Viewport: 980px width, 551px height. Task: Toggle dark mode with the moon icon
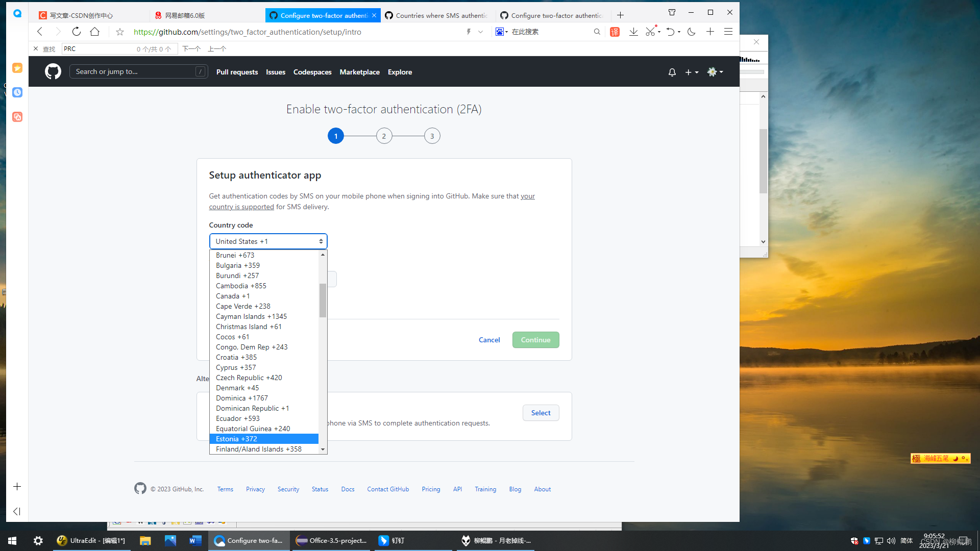[691, 31]
